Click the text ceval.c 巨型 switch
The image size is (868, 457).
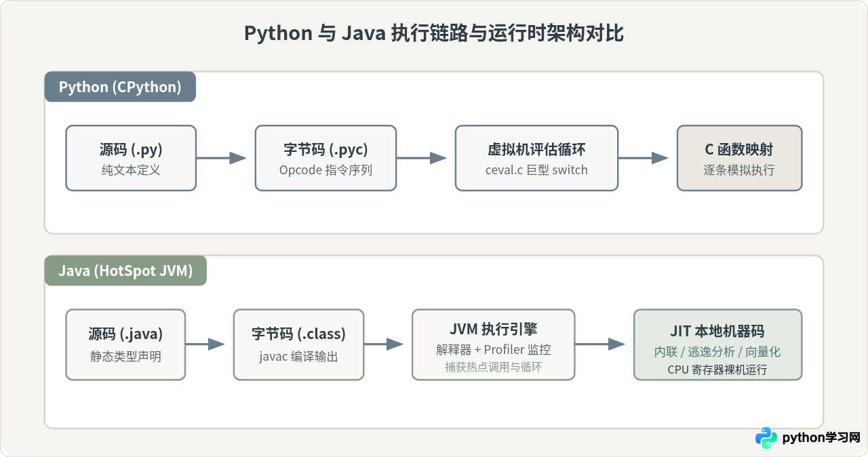point(536,170)
